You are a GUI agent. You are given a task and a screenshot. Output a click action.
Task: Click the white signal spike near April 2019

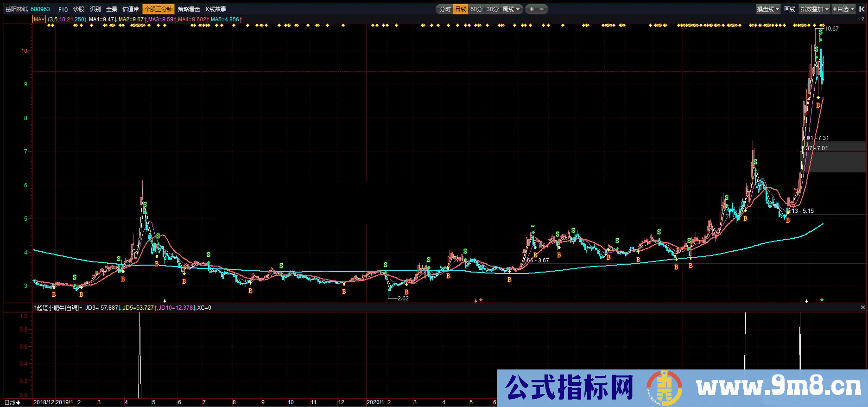pyautogui.click(x=139, y=355)
